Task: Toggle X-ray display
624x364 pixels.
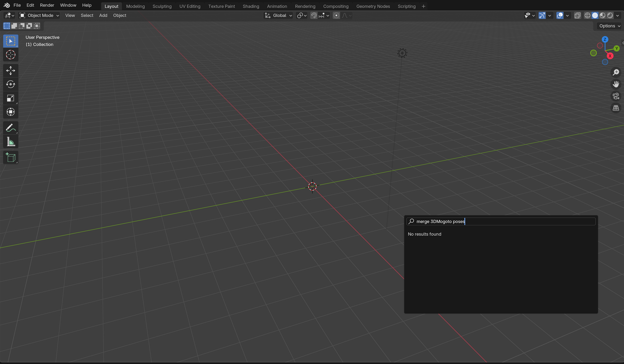Action: click(578, 16)
